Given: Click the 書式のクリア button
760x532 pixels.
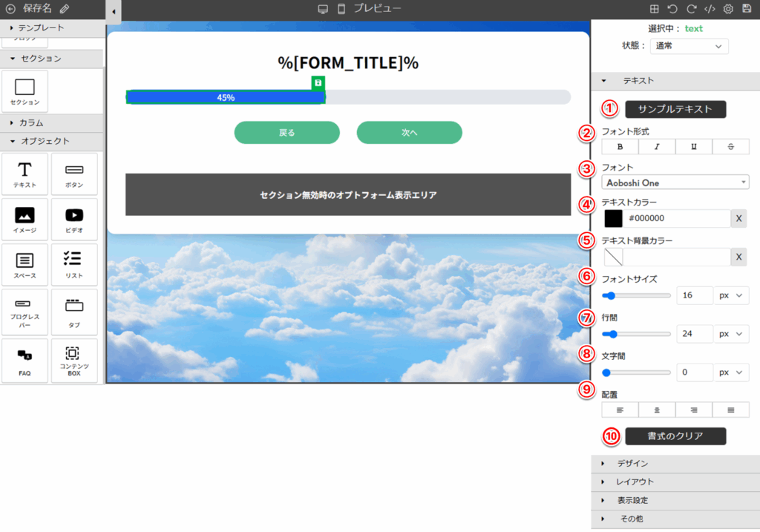Looking at the screenshot, I should 675,436.
